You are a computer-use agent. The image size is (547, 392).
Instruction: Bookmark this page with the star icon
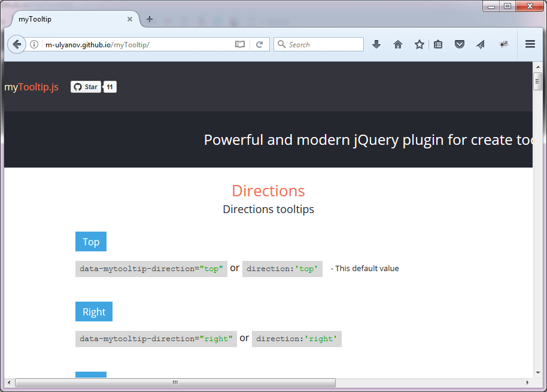pos(420,44)
